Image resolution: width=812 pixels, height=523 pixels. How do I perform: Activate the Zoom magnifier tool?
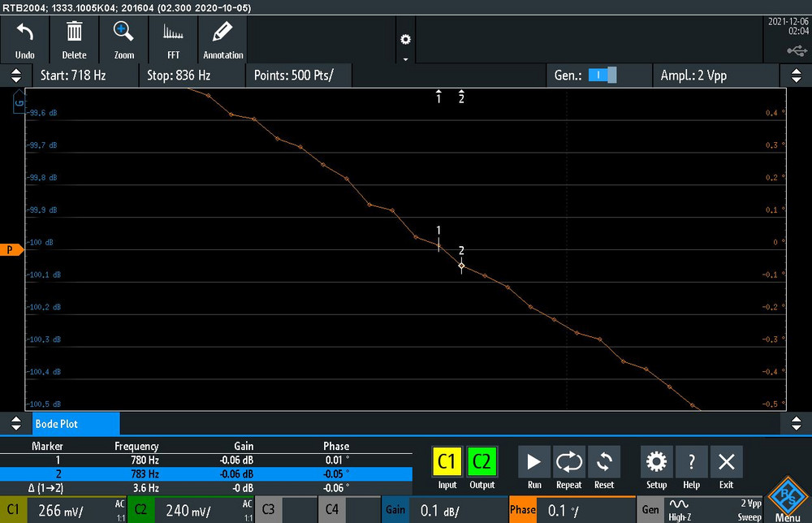[123, 32]
